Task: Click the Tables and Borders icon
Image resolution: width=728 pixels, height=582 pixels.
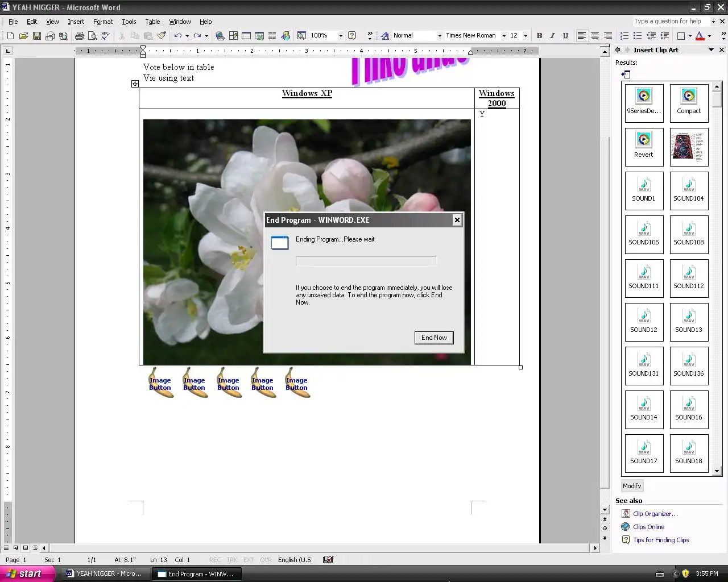Action: coord(233,36)
